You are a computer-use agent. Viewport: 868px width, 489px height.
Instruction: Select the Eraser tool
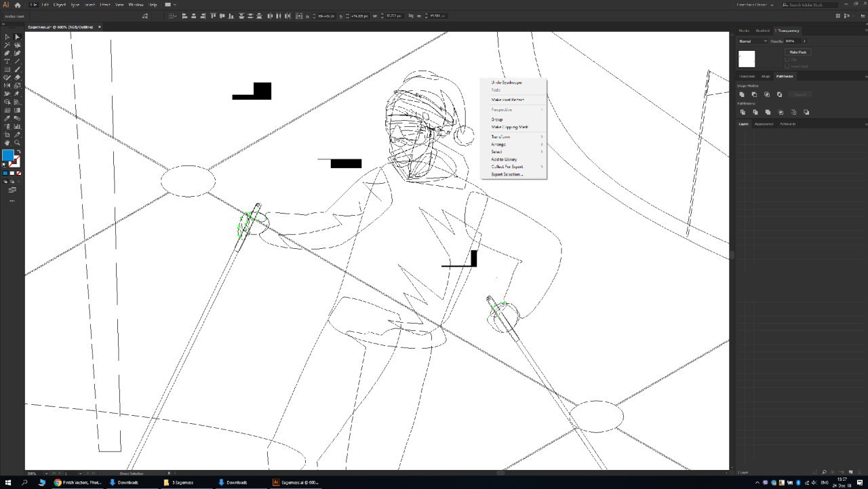17,77
